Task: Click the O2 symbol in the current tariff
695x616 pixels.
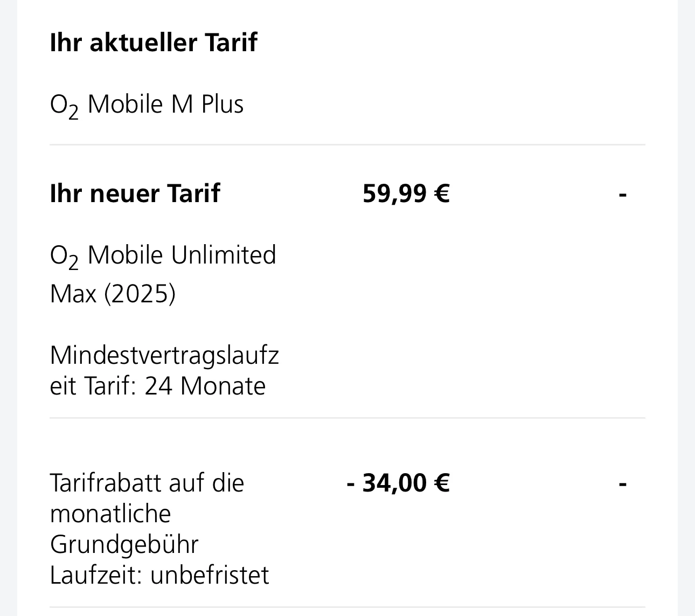Action: pyautogui.click(x=64, y=106)
